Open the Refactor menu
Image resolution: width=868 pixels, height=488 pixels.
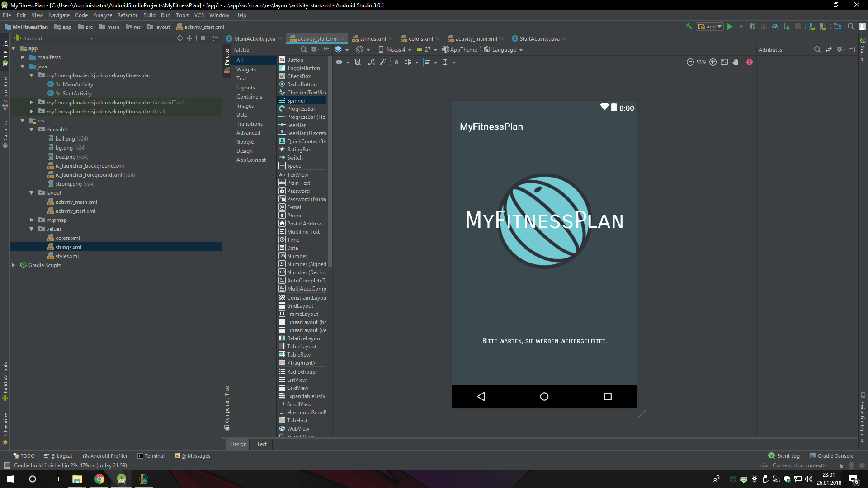click(x=127, y=15)
